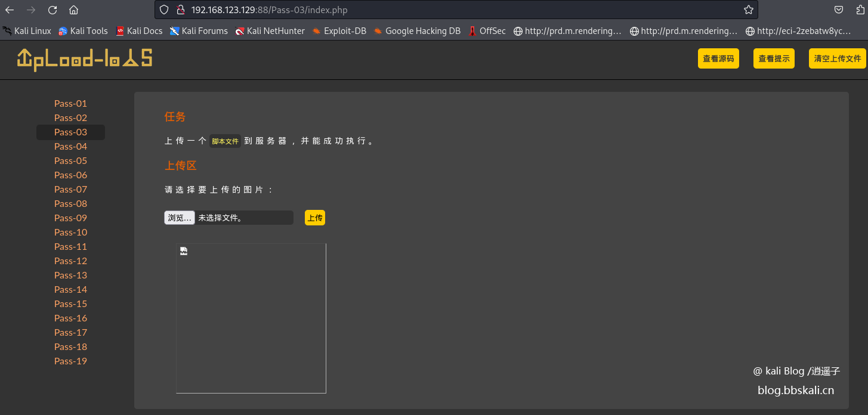Image resolution: width=868 pixels, height=415 pixels.
Task: Open the extensions puzzle icon
Action: 860,10
